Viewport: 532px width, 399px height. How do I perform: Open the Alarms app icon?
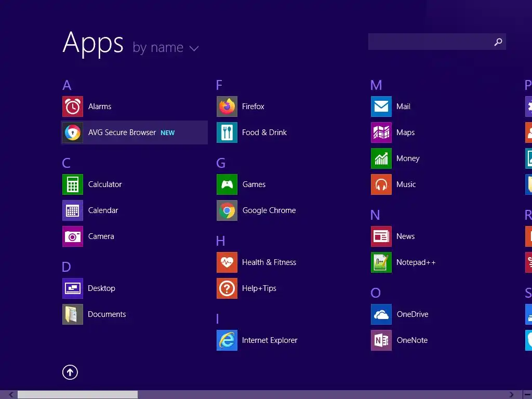pos(73,107)
